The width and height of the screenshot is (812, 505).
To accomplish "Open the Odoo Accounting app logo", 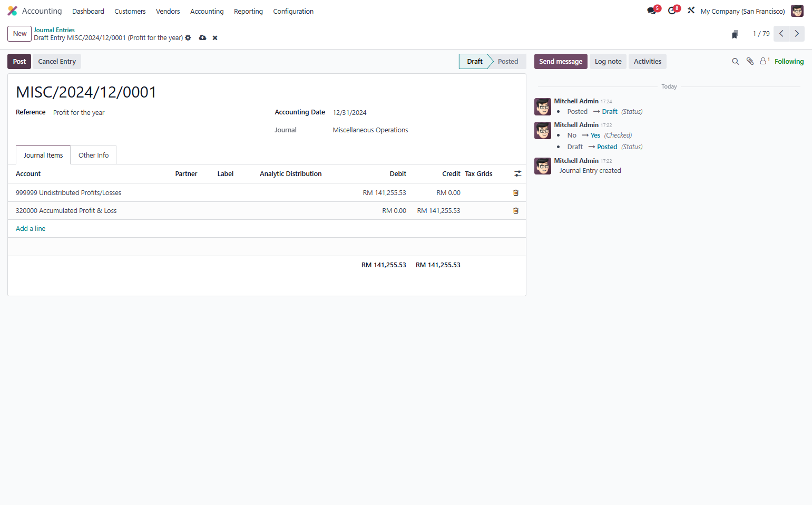I will click(13, 11).
